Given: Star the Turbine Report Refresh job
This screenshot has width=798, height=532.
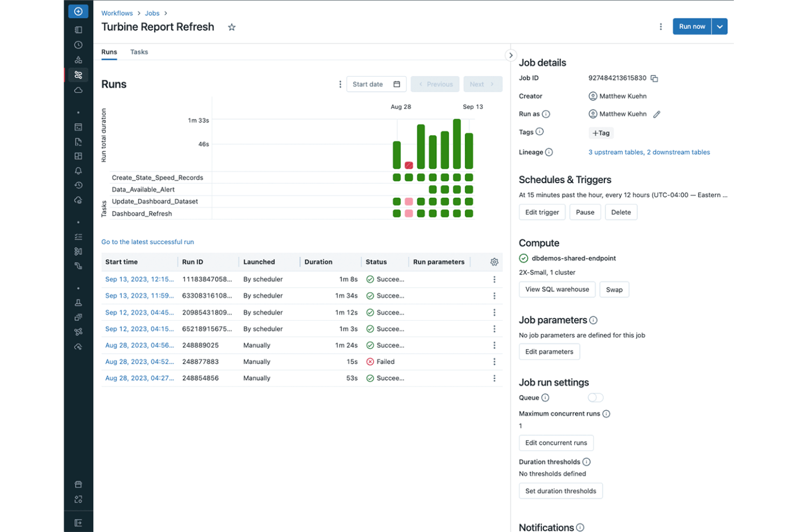Looking at the screenshot, I should (x=231, y=27).
